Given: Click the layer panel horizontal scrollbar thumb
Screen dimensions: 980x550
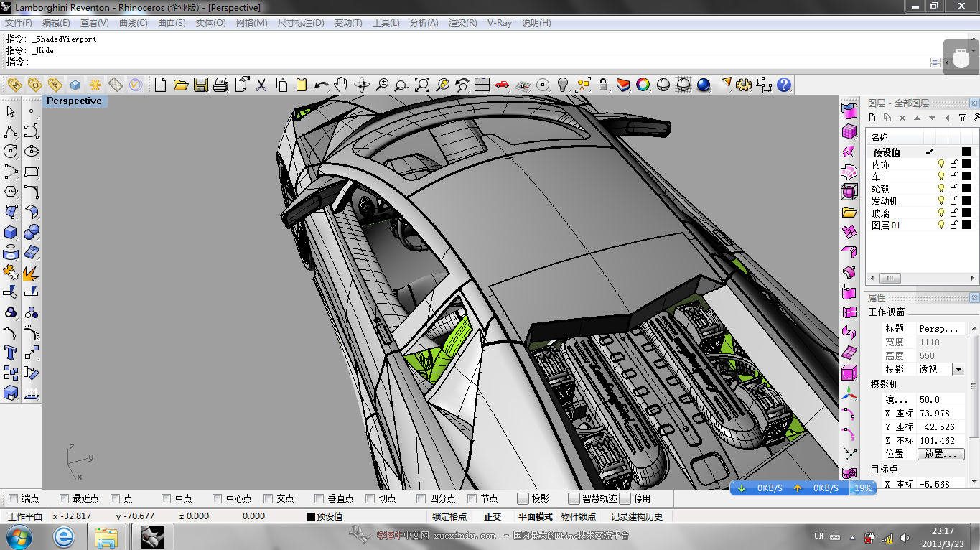Looking at the screenshot, I should 890,279.
